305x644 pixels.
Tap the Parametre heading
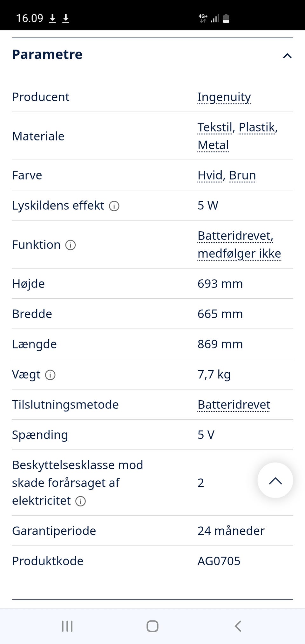pyautogui.click(x=47, y=55)
